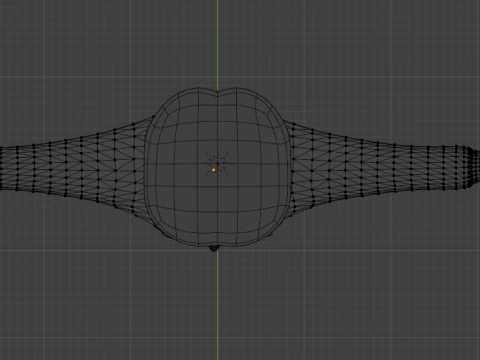Select the small dark bump under central mesh
This screenshot has width=480, height=360.
click(x=214, y=248)
